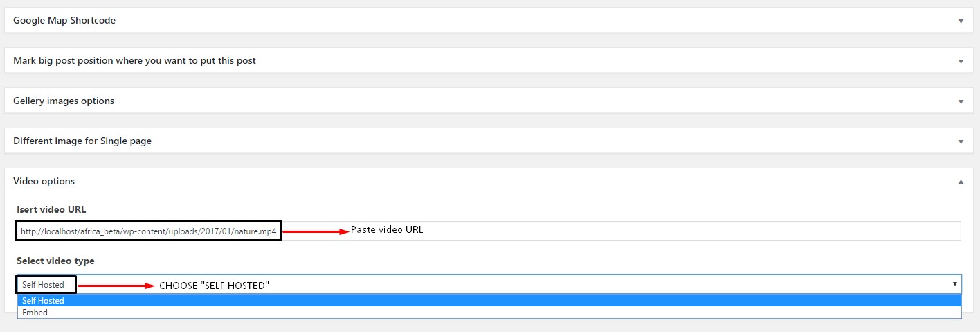Screen dimensions: 980x332
Task: Click the CHOOSE "SELF HOSTED" annotation text
Action: [x=214, y=286]
